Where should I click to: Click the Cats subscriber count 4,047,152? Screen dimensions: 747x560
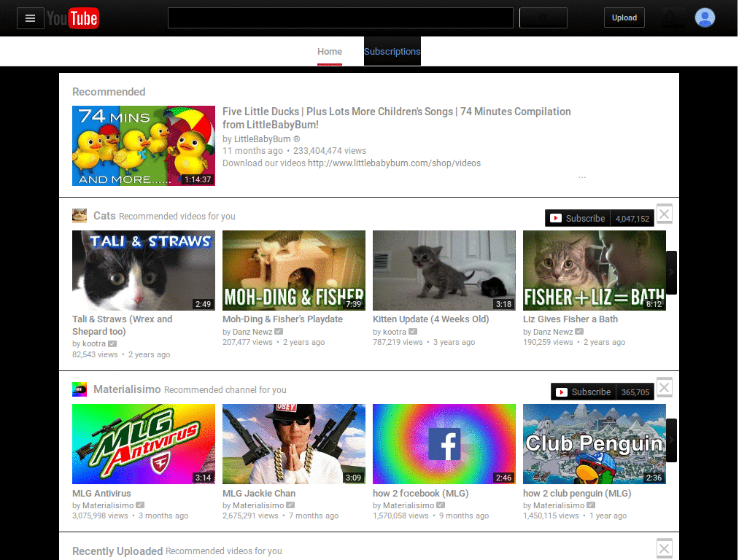click(x=632, y=219)
